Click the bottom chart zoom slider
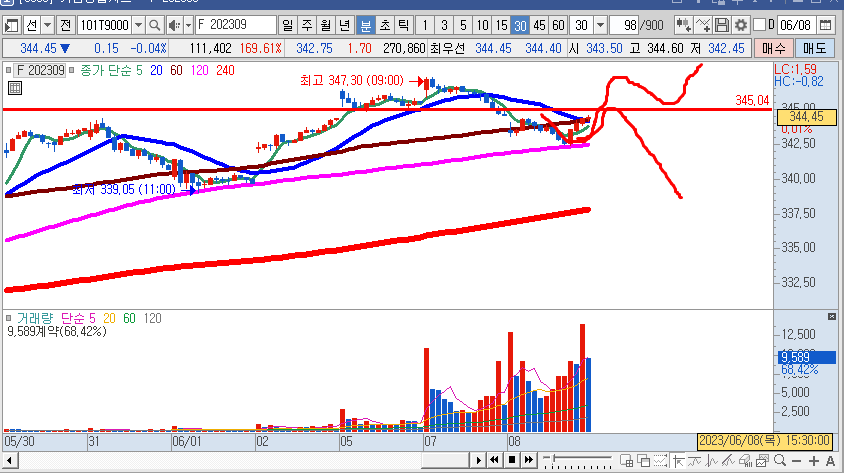844x473 pixels. pos(575,460)
